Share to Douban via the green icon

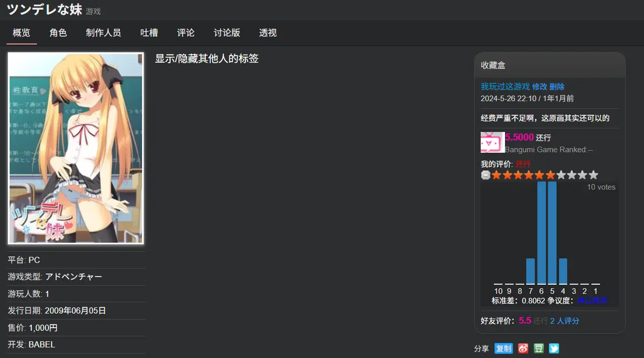point(539,348)
